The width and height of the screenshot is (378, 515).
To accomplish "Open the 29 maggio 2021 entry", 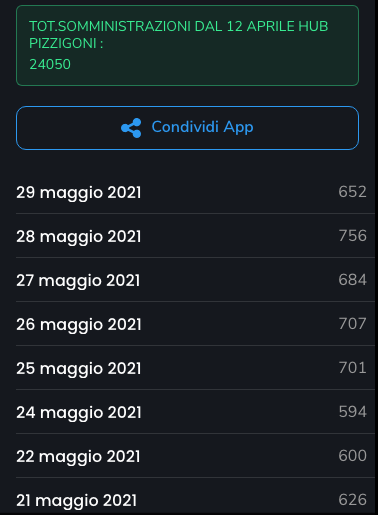I will 195,192.
